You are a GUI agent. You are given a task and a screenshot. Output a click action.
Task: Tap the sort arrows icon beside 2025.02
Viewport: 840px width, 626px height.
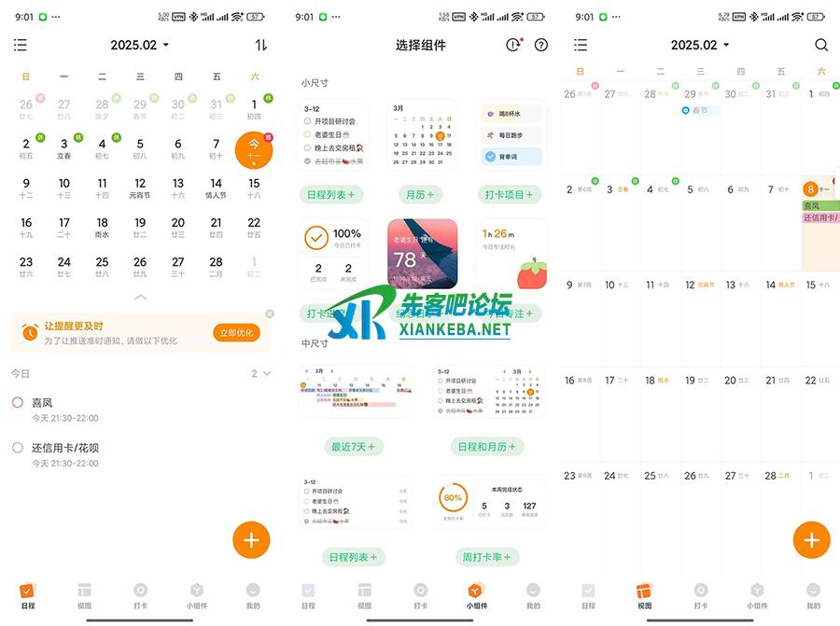(x=260, y=45)
